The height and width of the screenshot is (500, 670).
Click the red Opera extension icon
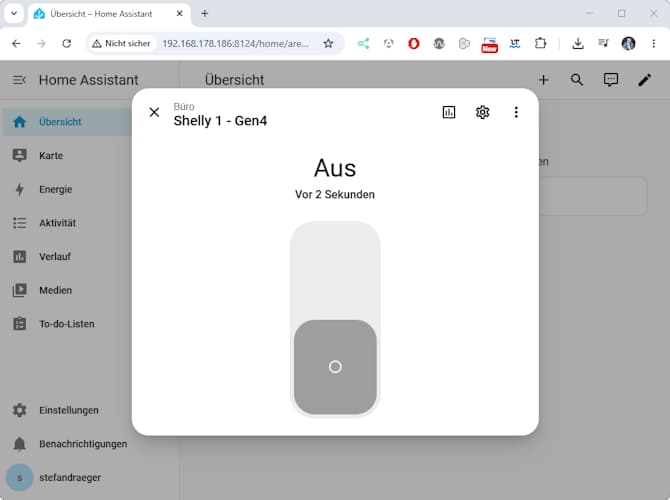[x=413, y=44]
